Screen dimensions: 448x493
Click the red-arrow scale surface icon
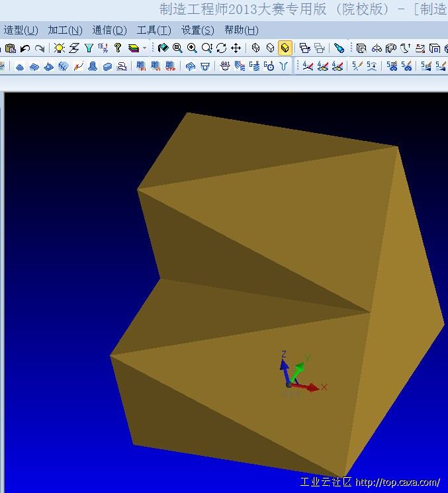[420, 48]
